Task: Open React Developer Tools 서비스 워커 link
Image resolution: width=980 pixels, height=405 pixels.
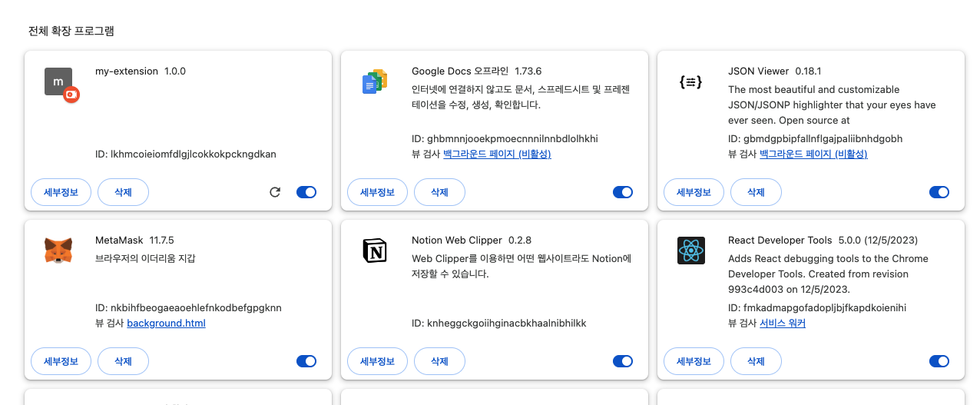Action: (x=783, y=324)
